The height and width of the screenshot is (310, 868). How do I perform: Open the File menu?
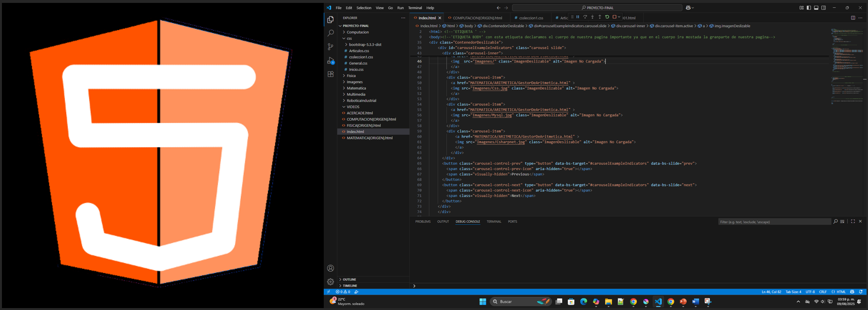pos(338,8)
